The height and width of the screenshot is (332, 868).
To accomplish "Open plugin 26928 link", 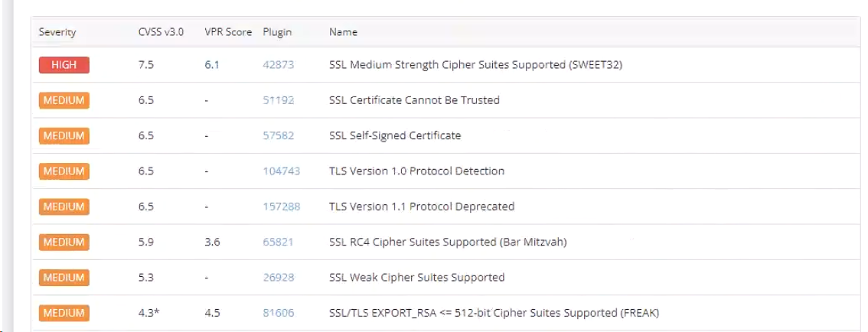I will 278,277.
